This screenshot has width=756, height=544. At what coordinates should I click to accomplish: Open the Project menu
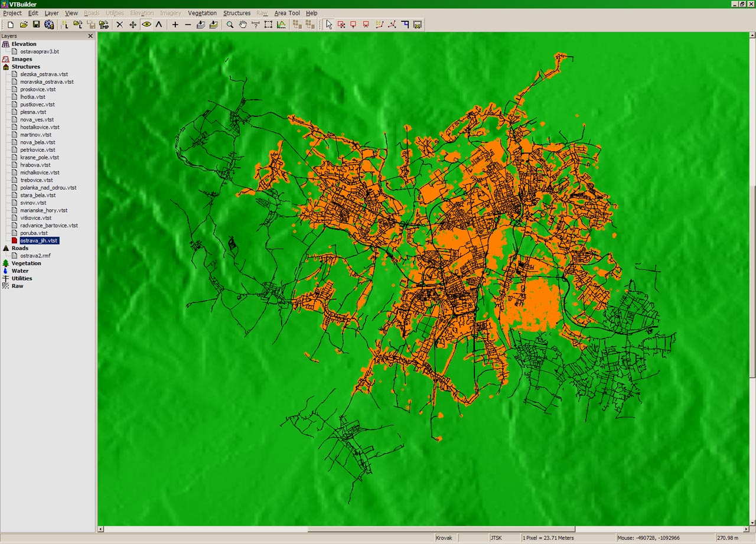tap(12, 13)
